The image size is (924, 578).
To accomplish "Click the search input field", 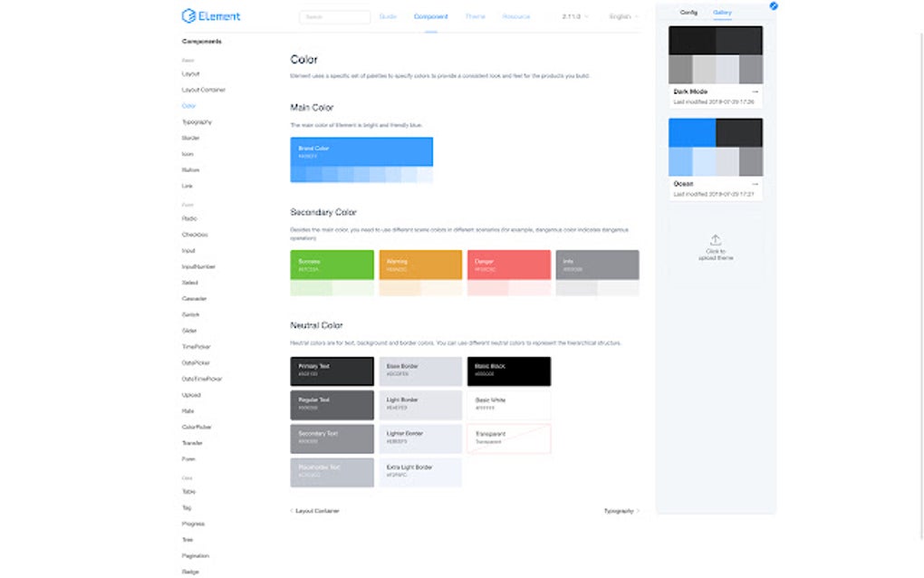I will [335, 15].
